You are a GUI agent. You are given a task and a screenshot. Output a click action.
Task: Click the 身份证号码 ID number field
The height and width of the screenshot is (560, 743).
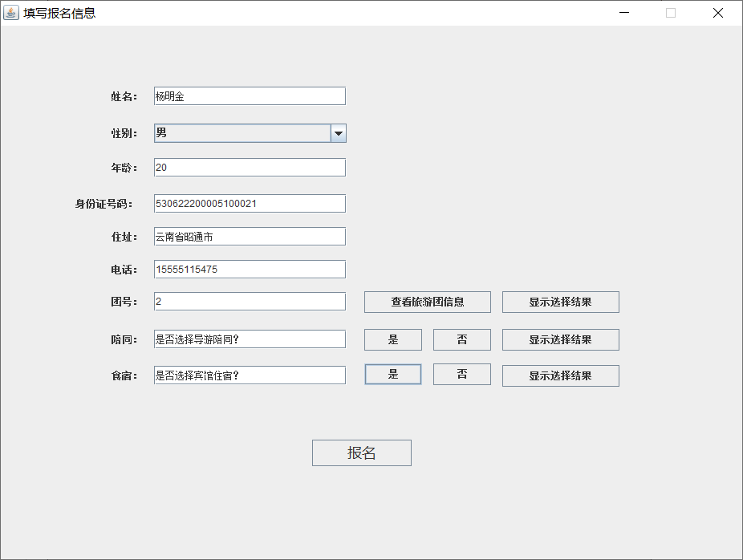pyautogui.click(x=250, y=204)
